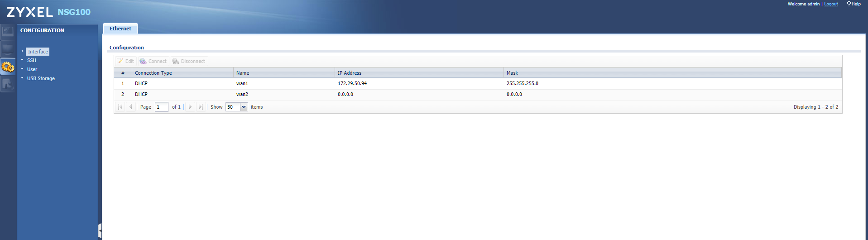Collapse the left navigation panel
The height and width of the screenshot is (240, 868).
coord(100,230)
